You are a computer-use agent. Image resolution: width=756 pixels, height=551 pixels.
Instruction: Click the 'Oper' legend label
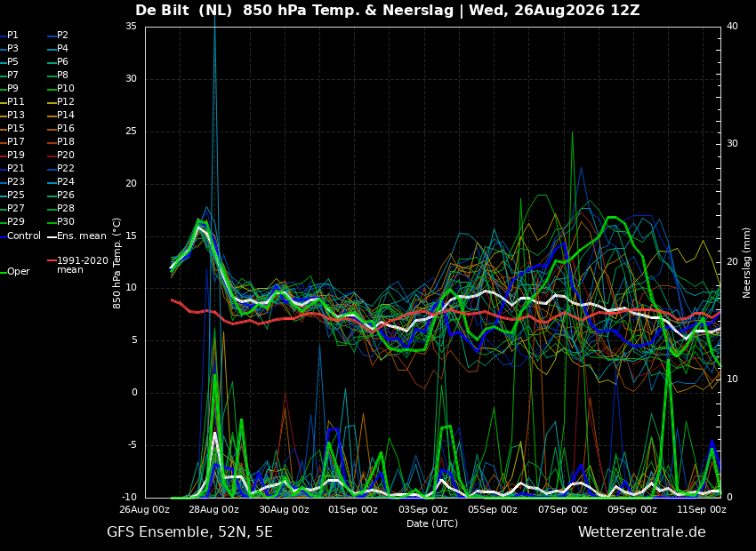pos(19,272)
